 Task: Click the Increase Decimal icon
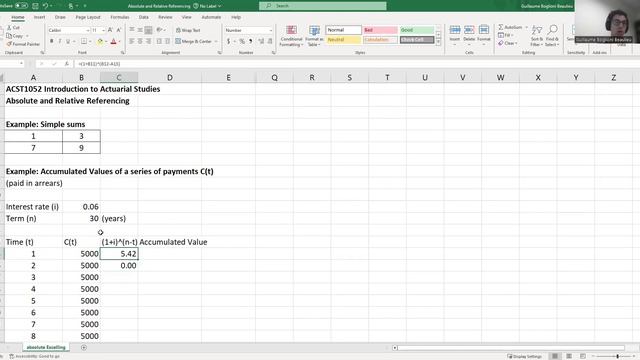pos(261,41)
